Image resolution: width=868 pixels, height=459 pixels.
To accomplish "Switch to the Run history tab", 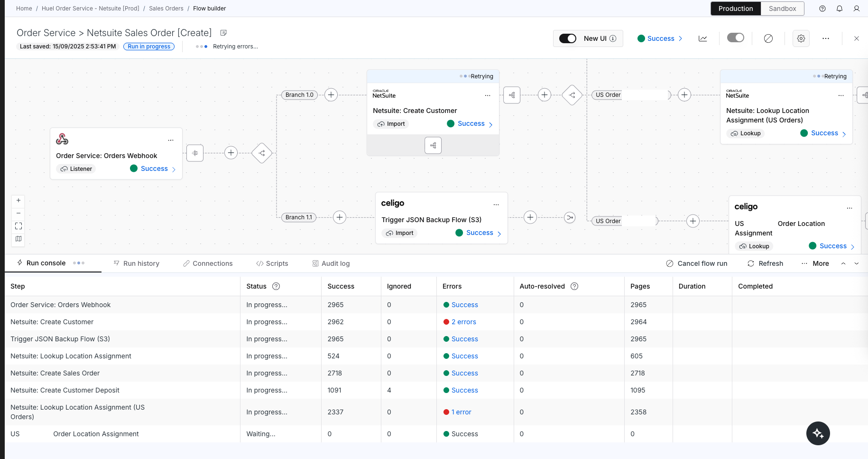I will tap(137, 263).
